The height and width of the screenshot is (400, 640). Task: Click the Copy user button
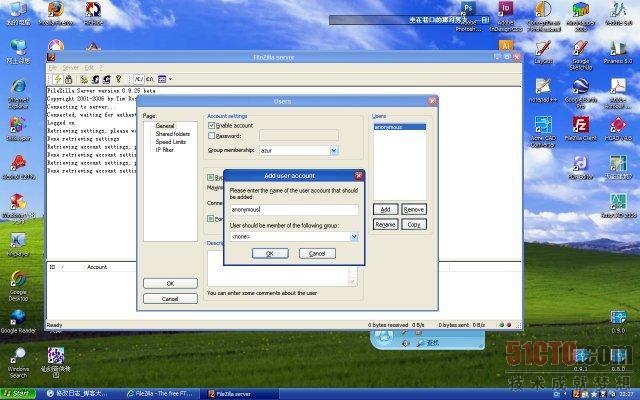(414, 224)
